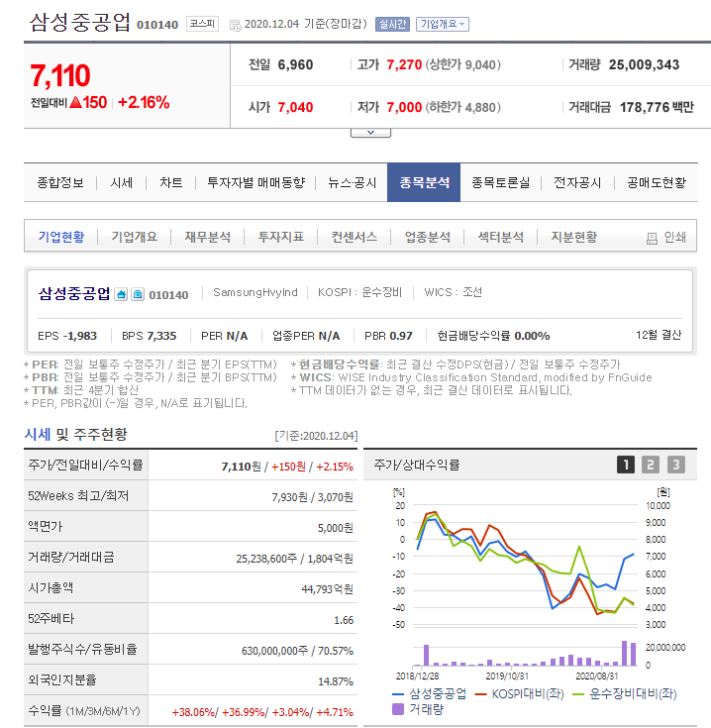Click the 코스피 market badge

point(202,24)
